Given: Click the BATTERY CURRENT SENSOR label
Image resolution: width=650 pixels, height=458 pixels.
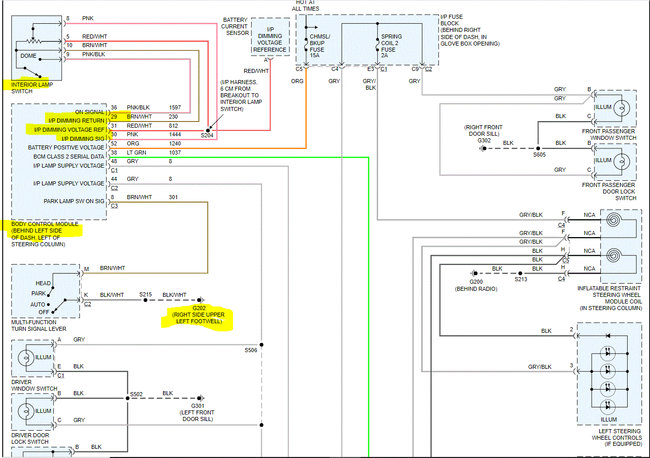Looking at the screenshot, I should tap(235, 26).
